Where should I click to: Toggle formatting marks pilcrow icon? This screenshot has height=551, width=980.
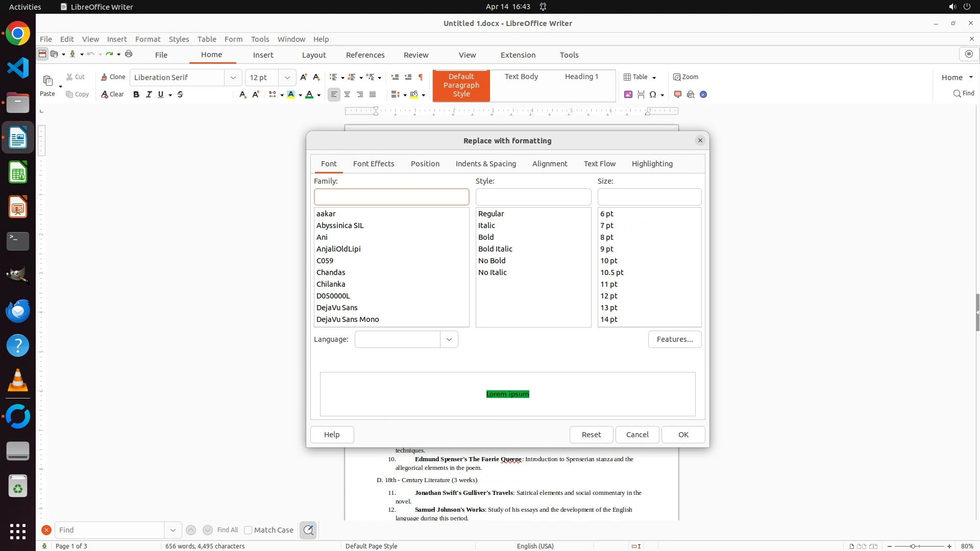click(421, 77)
